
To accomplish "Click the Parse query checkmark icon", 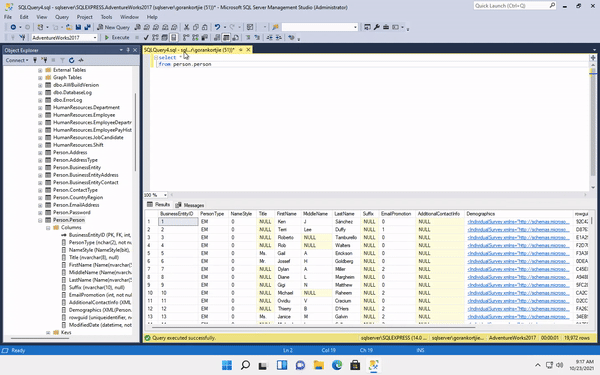I will pyautogui.click(x=146, y=38).
